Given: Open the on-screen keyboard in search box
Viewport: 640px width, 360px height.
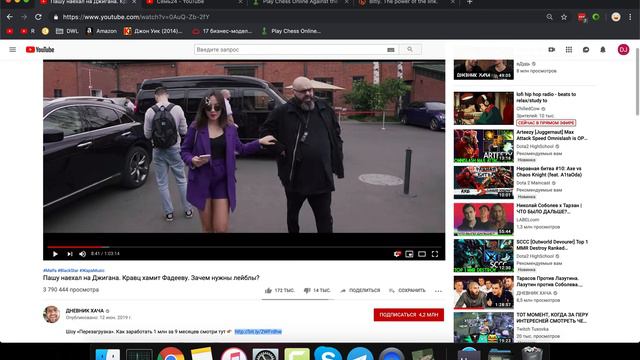Looking at the screenshot, I should (x=391, y=50).
